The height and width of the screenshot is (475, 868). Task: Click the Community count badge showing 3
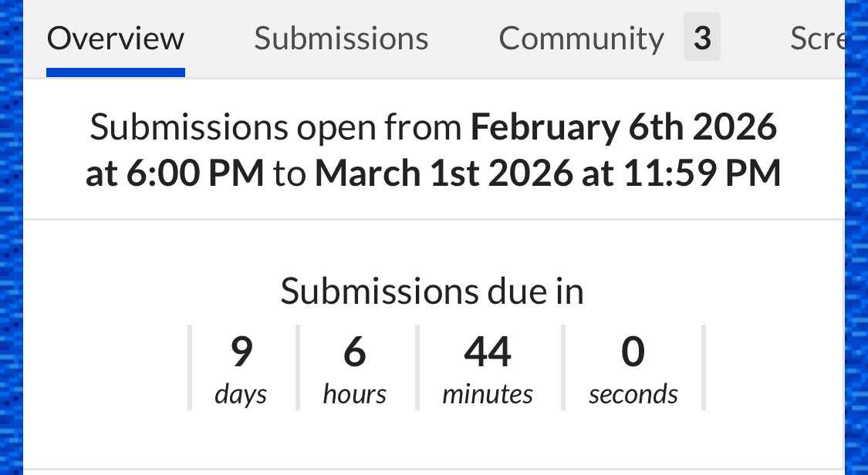pyautogui.click(x=701, y=37)
